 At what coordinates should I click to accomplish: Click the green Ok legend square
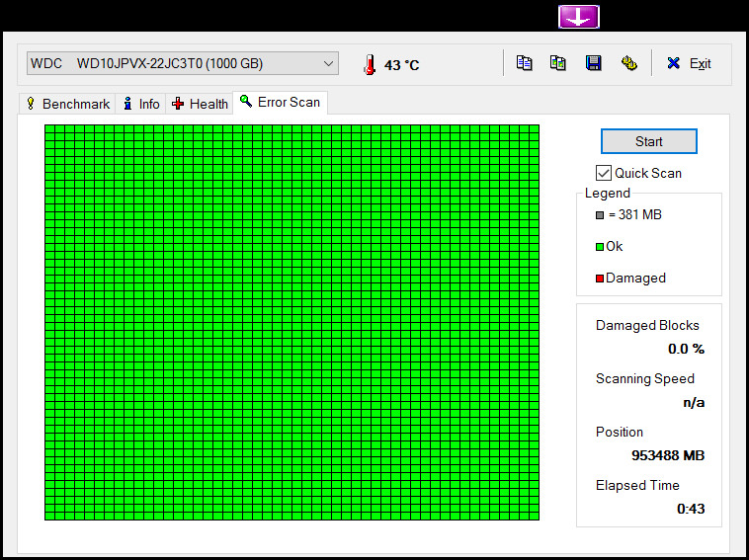[x=600, y=247]
